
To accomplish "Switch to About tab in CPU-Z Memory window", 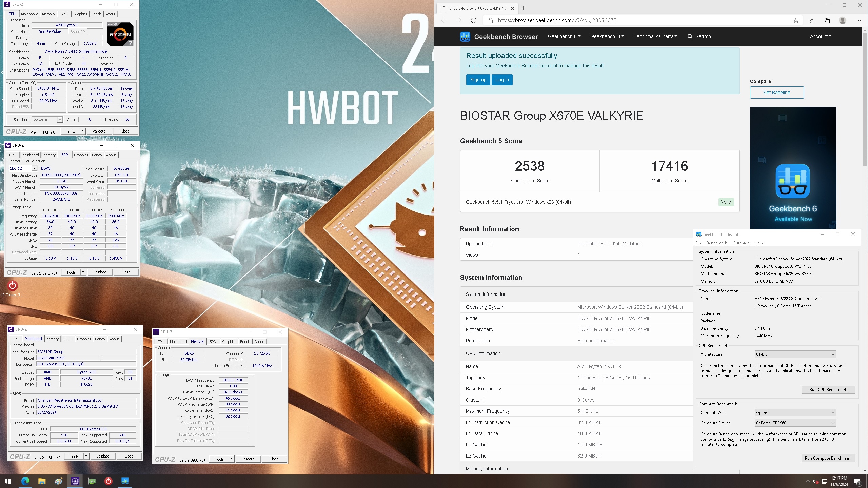I will pyautogui.click(x=259, y=342).
